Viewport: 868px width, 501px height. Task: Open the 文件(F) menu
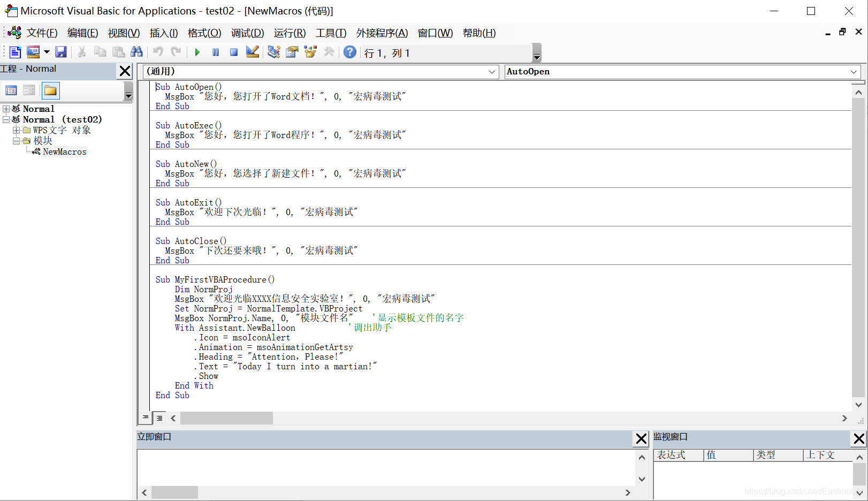coord(42,33)
